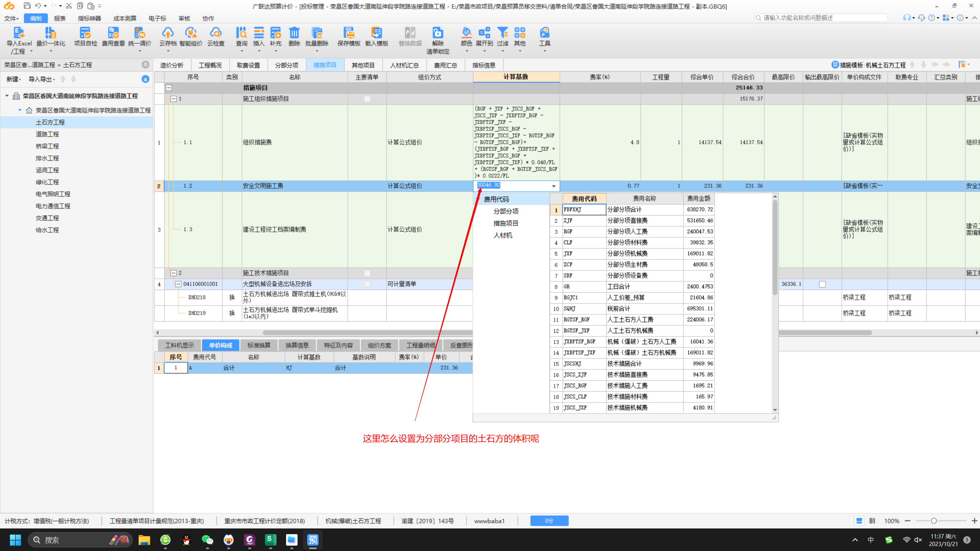This screenshot has width=980, height=551.
Task: Open the 新建 dropdown
Action: coord(13,79)
